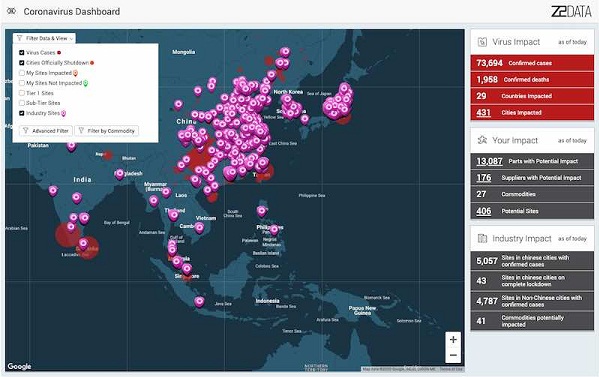The width and height of the screenshot is (599, 377).
Task: Click the topmost pink marker in northeast China
Action: (x=285, y=52)
